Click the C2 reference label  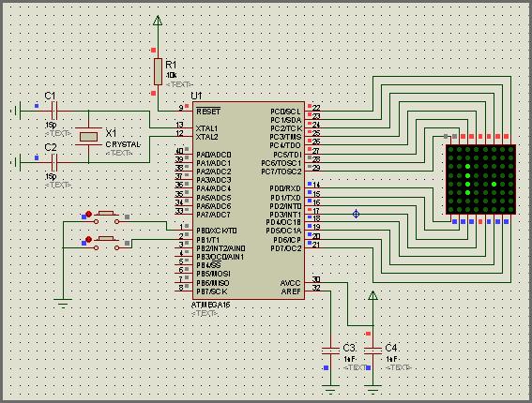click(51, 147)
